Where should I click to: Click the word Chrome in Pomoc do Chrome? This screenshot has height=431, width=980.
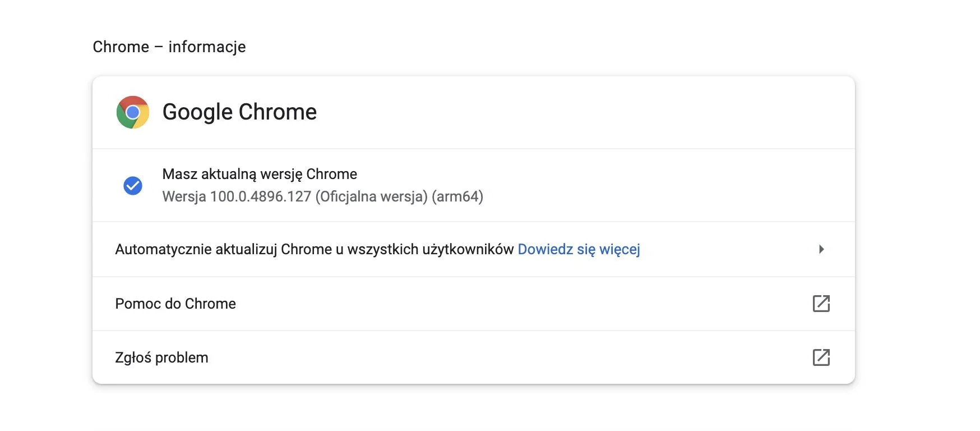(x=210, y=304)
